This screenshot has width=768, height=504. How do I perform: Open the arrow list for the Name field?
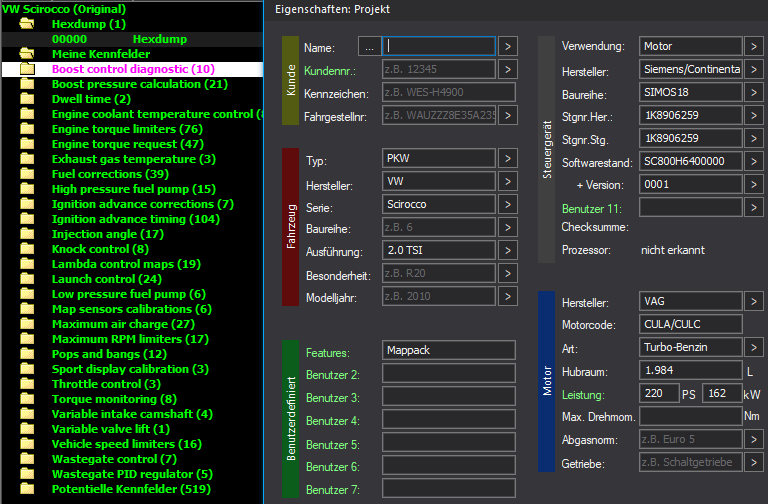click(x=508, y=47)
